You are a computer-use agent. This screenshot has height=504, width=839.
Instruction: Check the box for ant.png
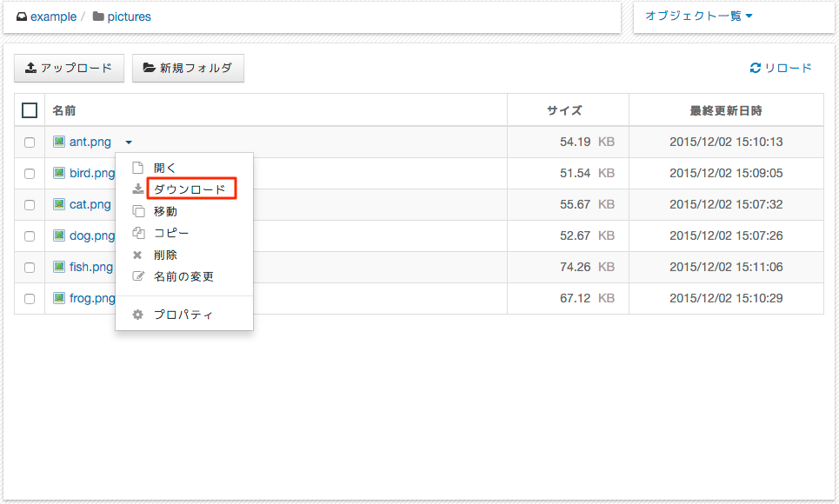[x=30, y=143]
